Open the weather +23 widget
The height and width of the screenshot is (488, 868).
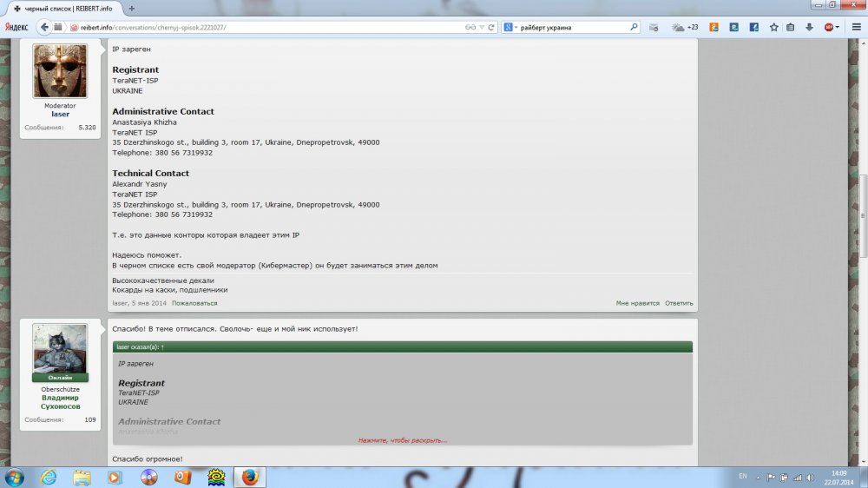(x=685, y=27)
